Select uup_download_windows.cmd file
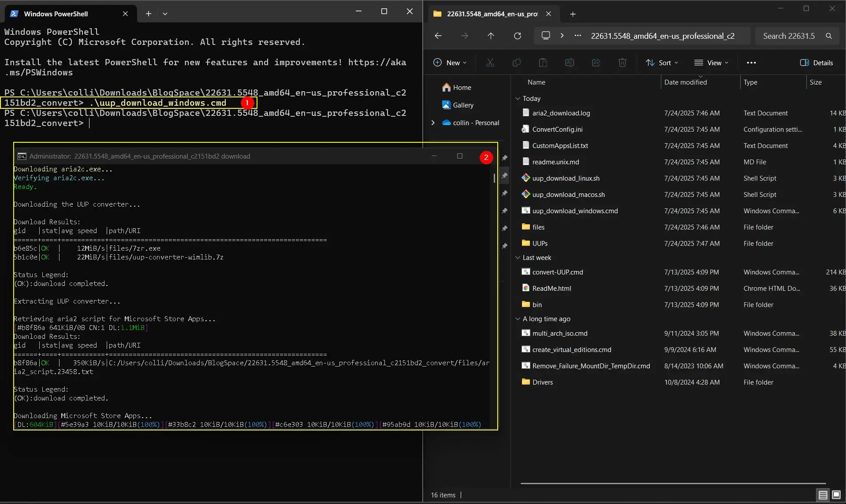 [x=575, y=211]
